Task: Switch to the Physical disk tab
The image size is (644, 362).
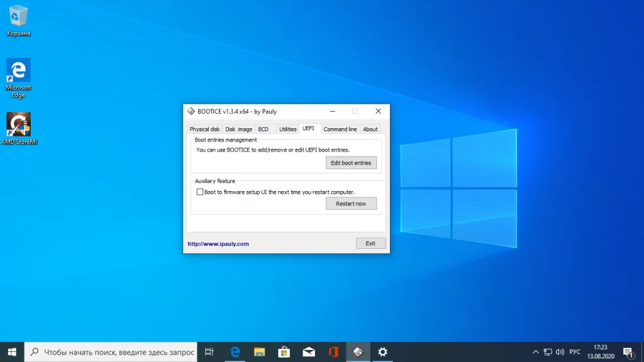Action: point(204,129)
